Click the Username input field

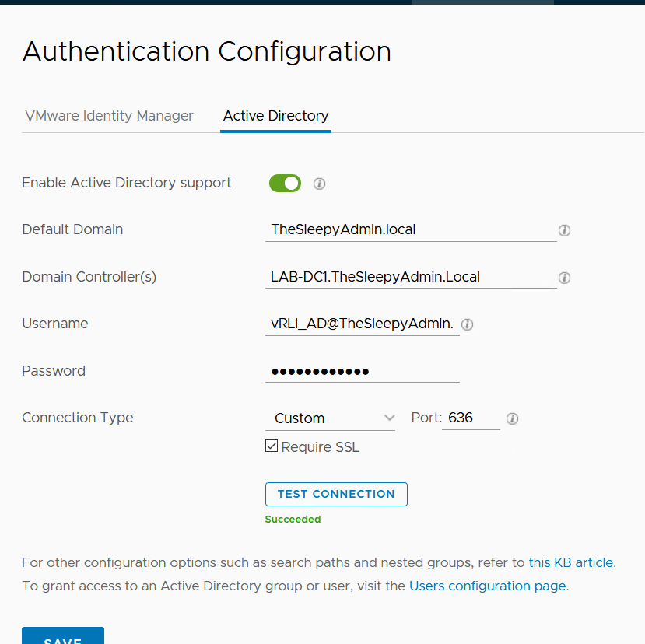click(x=362, y=324)
